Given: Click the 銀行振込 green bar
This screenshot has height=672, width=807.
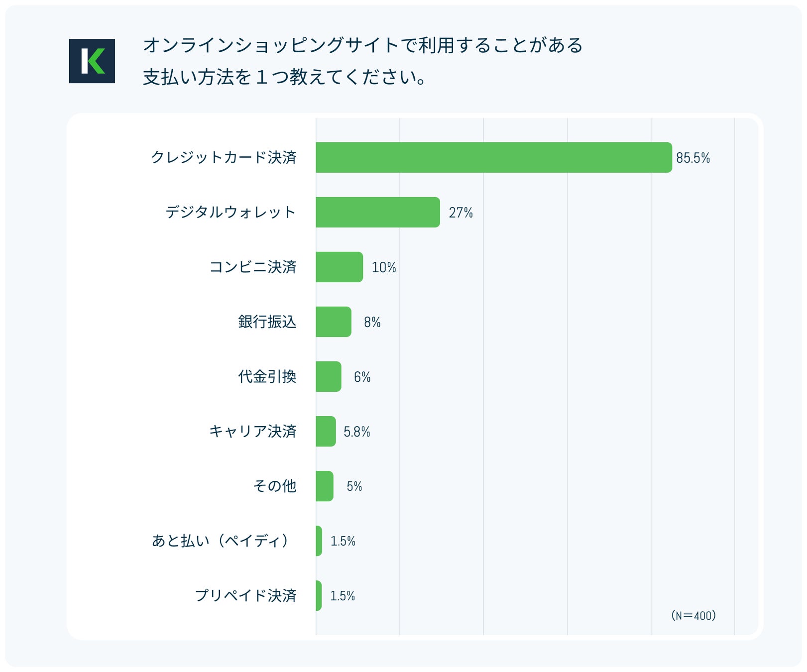Looking at the screenshot, I should click(333, 322).
